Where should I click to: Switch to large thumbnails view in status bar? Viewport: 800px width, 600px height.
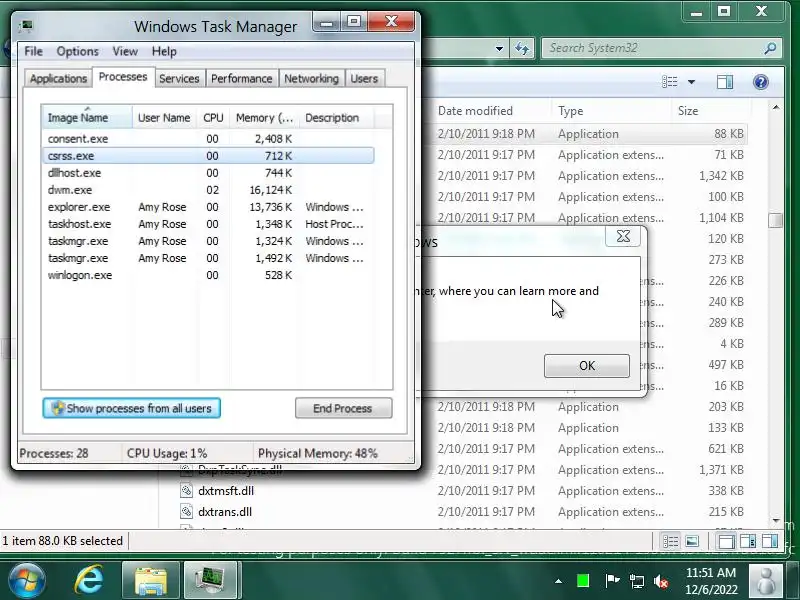click(692, 541)
